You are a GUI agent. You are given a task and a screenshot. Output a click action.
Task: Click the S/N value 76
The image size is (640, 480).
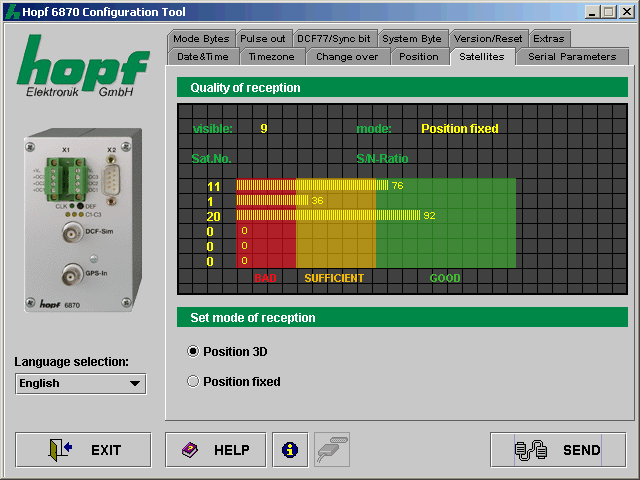(x=398, y=186)
